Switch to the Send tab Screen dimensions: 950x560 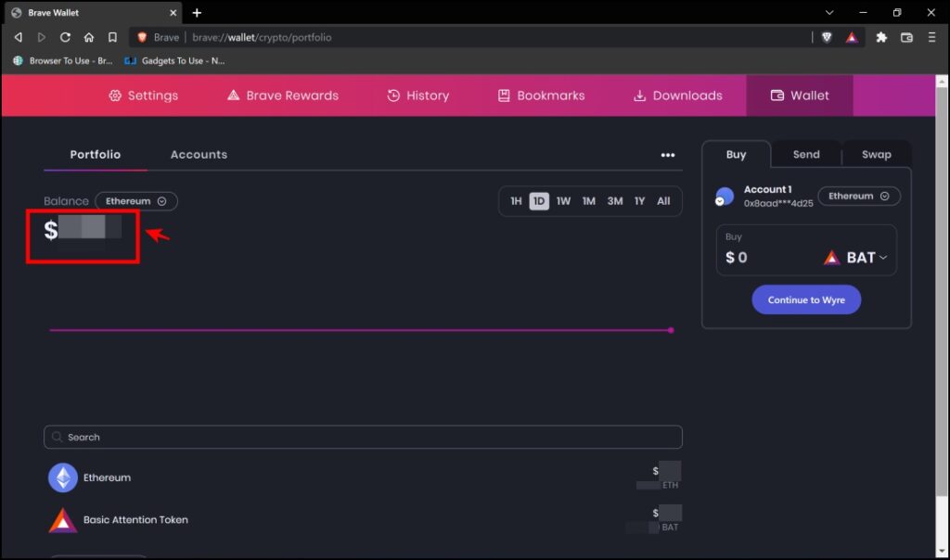click(806, 155)
